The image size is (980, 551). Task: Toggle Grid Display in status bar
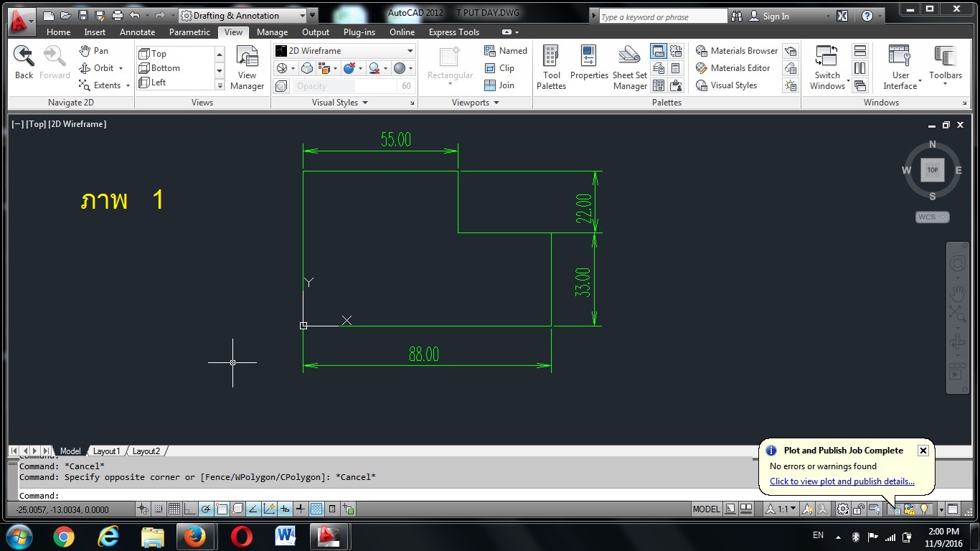pos(174,509)
